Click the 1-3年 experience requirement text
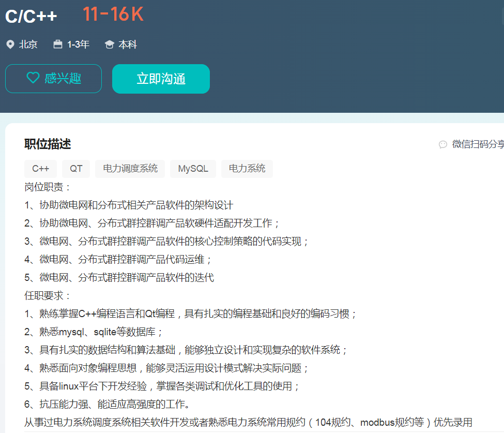This screenshot has width=504, height=433. pyautogui.click(x=78, y=44)
